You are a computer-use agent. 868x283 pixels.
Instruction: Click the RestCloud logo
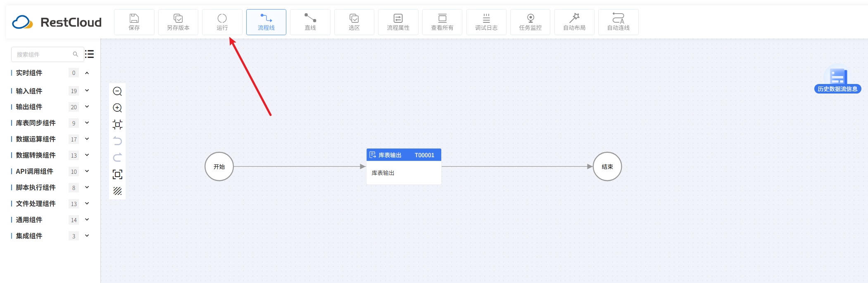click(57, 22)
